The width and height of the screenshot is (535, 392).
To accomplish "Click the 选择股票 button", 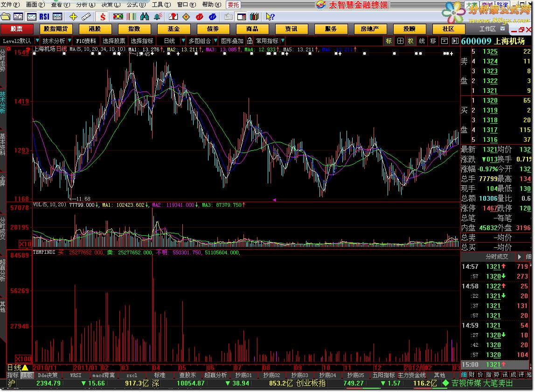I will (114, 41).
